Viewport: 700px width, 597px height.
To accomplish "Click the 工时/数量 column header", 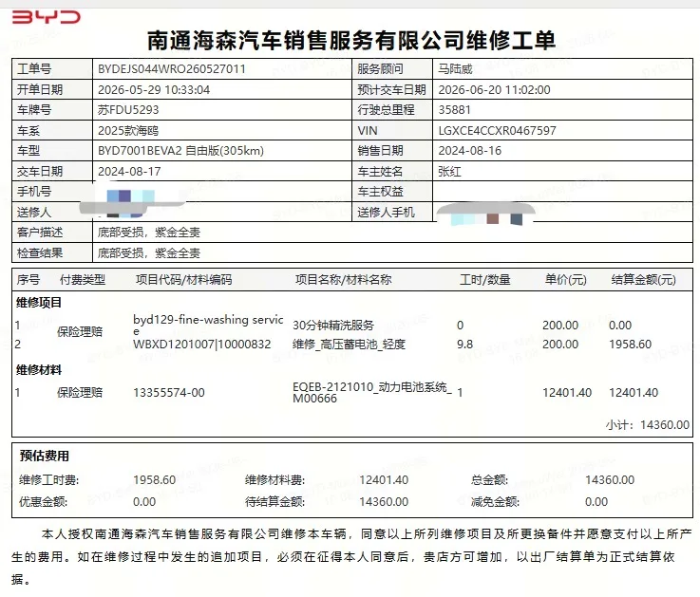I will 484,280.
